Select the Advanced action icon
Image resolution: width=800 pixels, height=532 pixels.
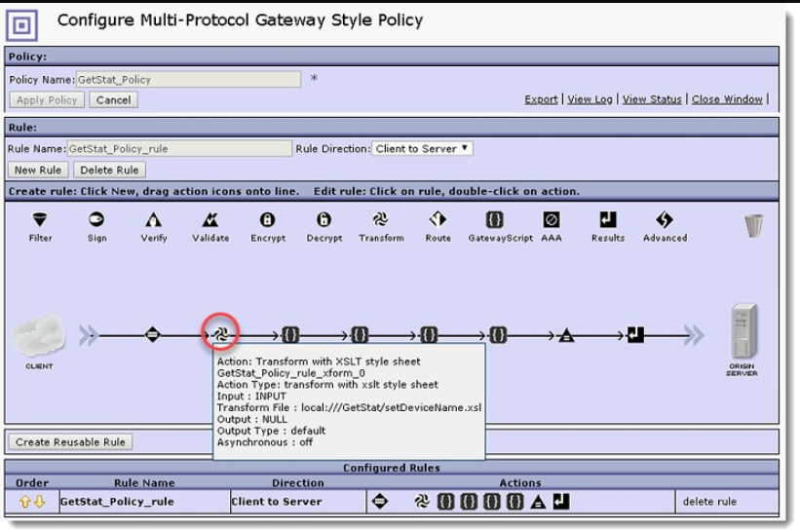(665, 220)
